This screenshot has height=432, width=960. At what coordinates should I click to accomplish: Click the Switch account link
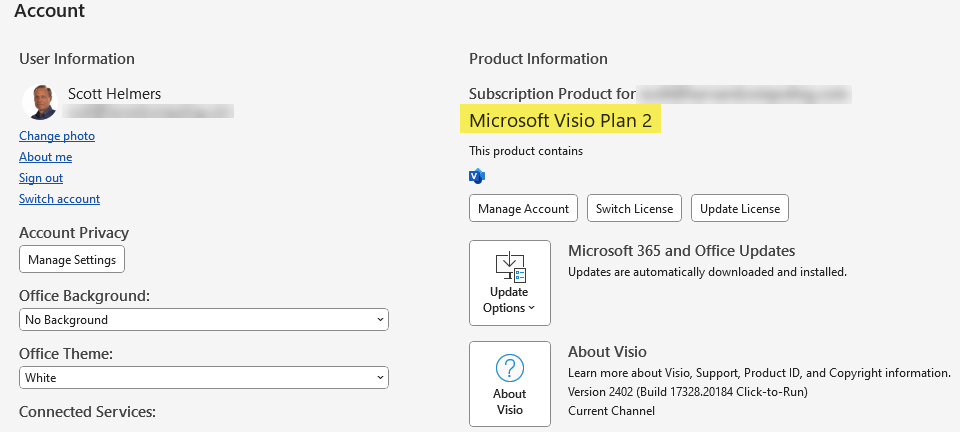[x=59, y=199]
